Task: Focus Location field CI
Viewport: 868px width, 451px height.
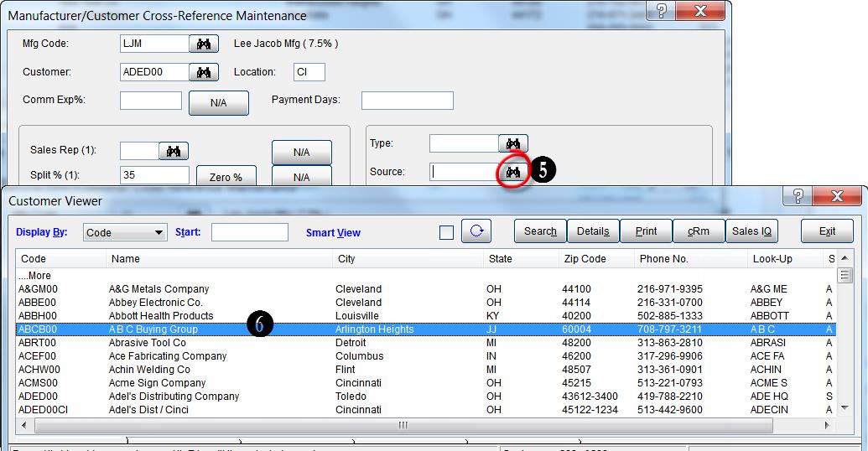Action: coord(309,72)
